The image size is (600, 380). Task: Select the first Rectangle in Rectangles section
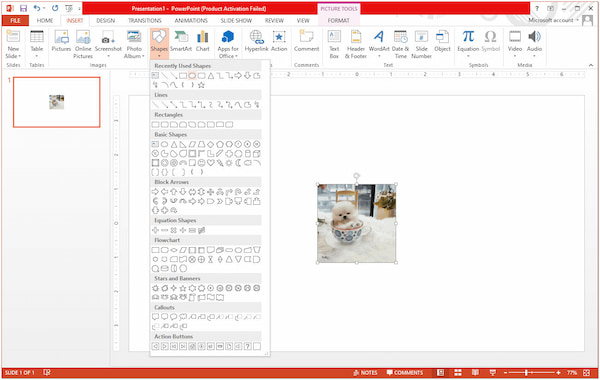tap(155, 125)
